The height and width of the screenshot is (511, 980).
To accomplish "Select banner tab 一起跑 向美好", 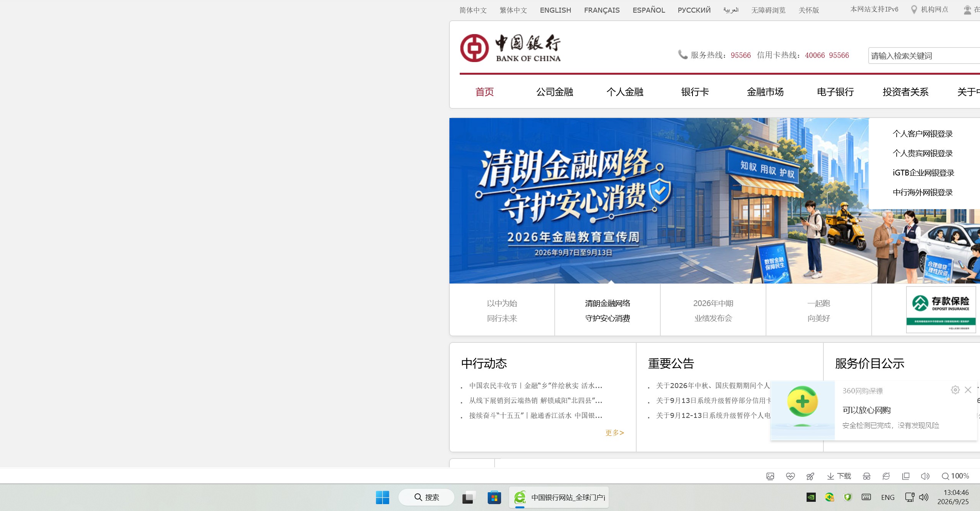I will (819, 310).
